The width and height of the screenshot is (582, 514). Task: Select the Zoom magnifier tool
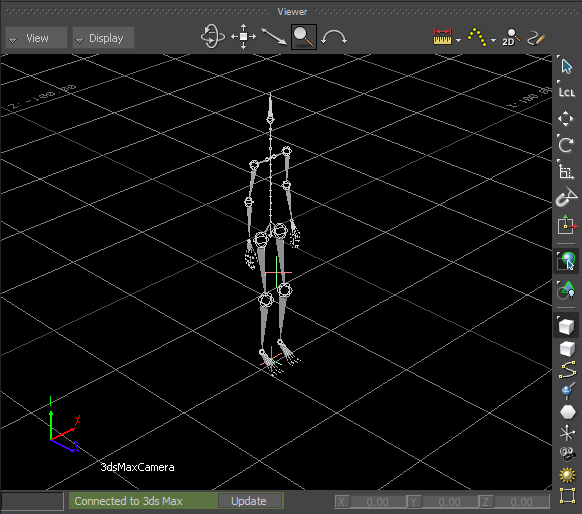click(x=304, y=37)
